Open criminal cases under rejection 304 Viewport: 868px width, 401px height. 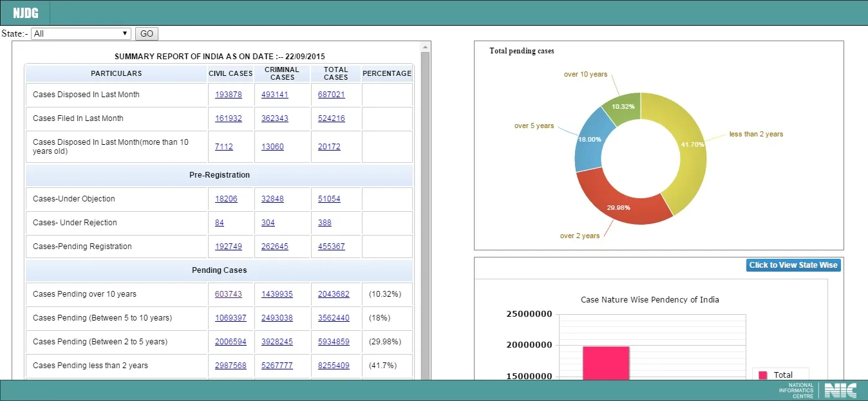click(x=268, y=223)
